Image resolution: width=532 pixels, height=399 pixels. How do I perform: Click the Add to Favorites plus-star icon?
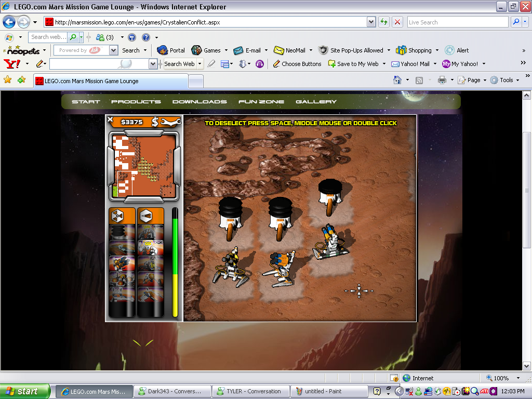[22, 79]
